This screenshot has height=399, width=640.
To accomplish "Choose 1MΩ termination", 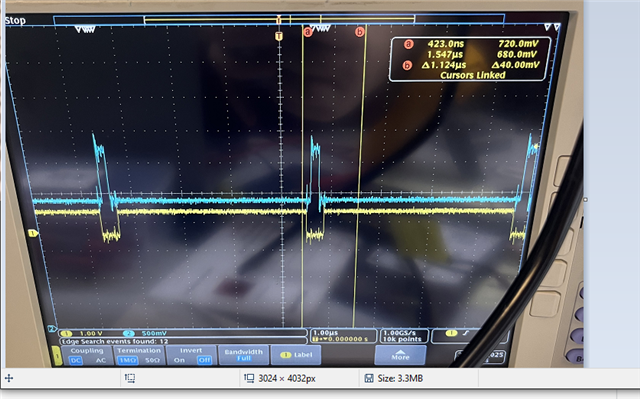I will (127, 361).
